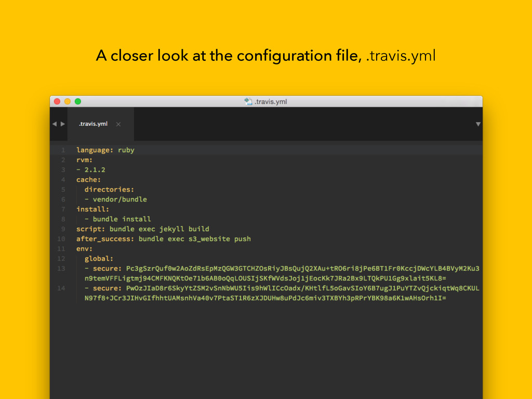Click line number 1 in the gutter
The height and width of the screenshot is (399, 532).
coord(63,150)
